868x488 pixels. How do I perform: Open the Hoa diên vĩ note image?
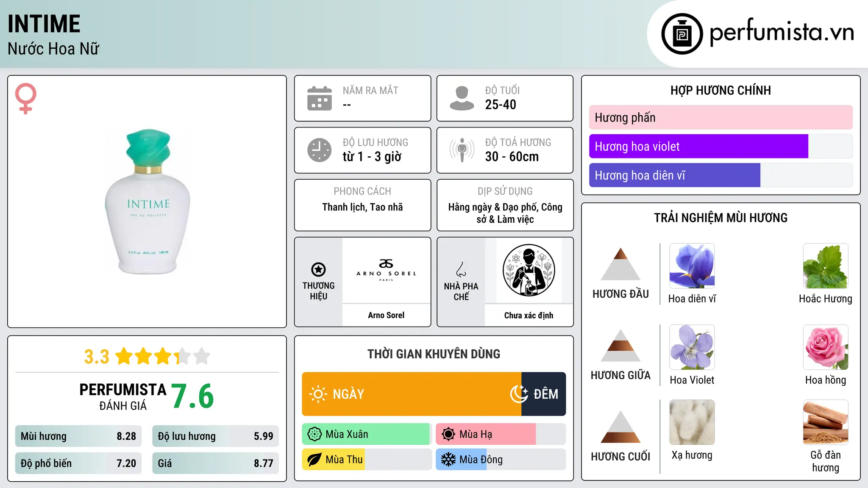click(x=692, y=266)
